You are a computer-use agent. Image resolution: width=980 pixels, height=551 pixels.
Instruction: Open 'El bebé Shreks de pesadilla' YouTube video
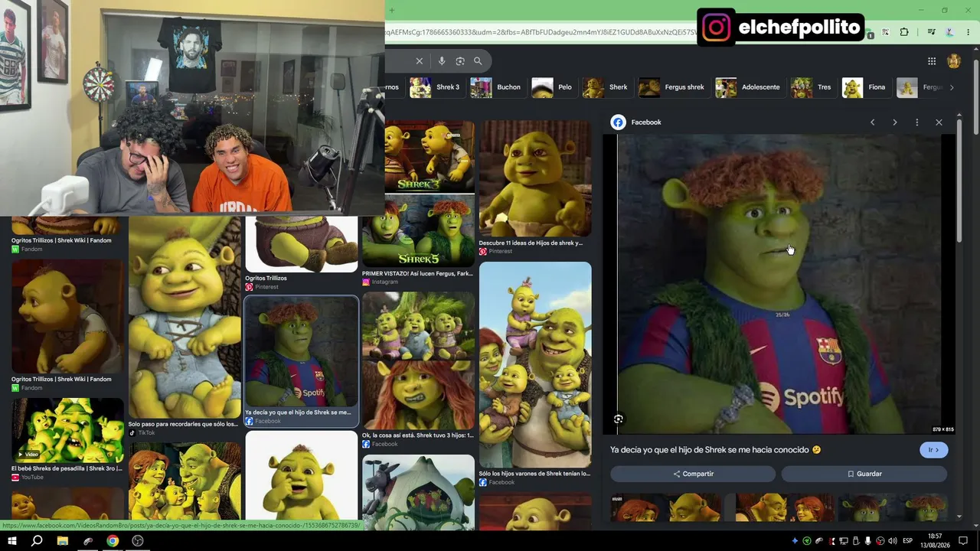[x=67, y=431]
